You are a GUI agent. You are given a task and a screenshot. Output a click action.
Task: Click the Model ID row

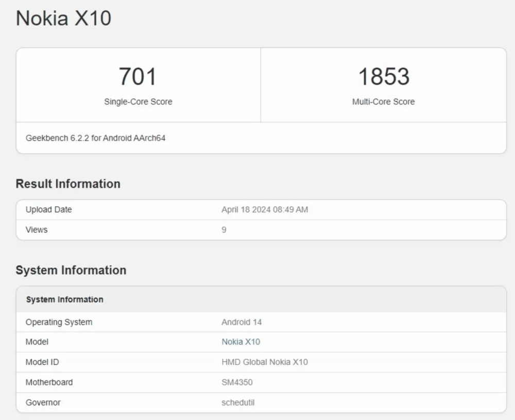(41, 362)
